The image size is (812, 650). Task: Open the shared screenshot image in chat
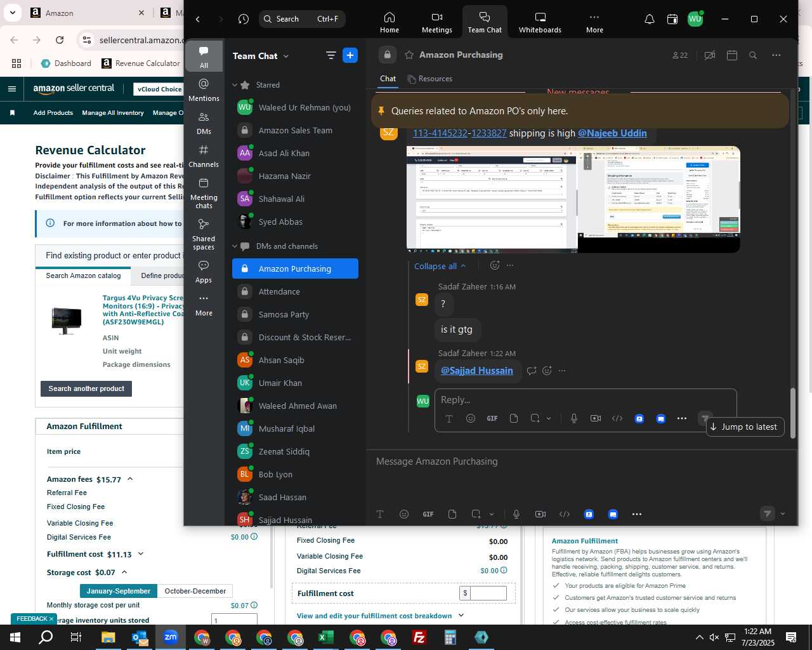573,199
